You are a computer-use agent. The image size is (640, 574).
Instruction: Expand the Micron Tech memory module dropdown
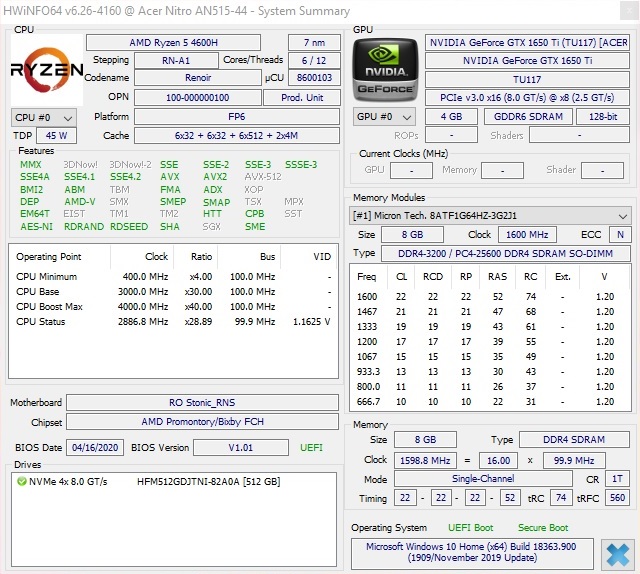click(x=490, y=216)
